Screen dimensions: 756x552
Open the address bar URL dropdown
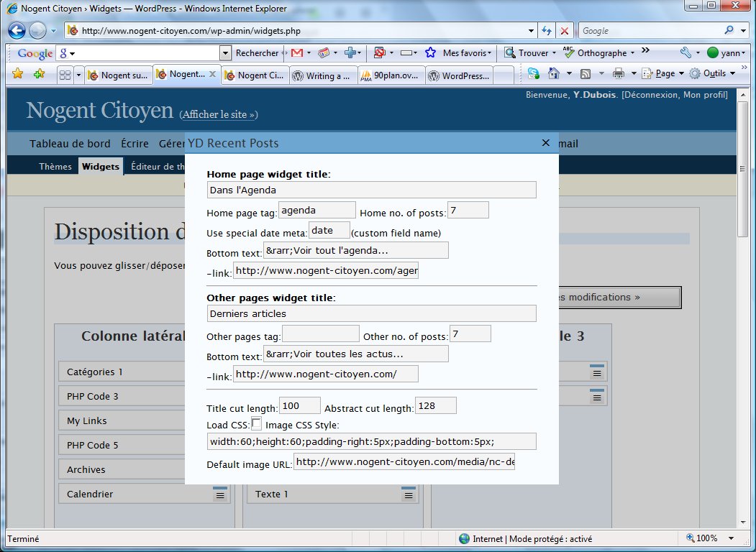531,31
